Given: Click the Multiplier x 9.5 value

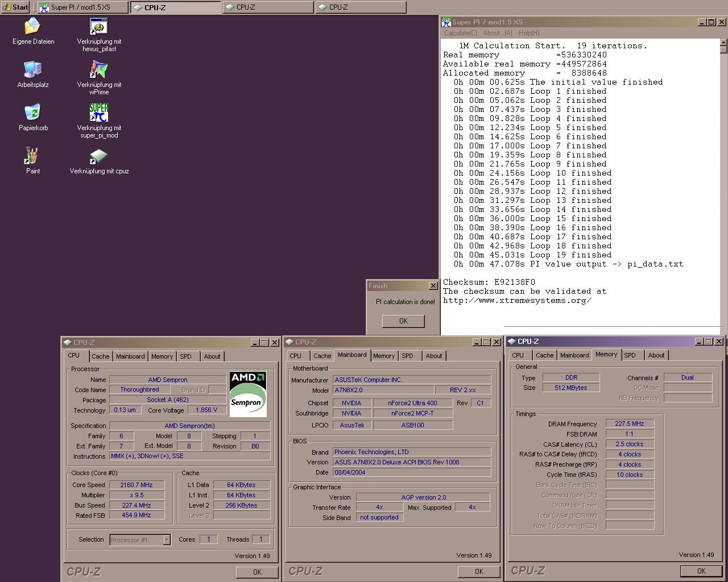Looking at the screenshot, I should click(x=136, y=495).
